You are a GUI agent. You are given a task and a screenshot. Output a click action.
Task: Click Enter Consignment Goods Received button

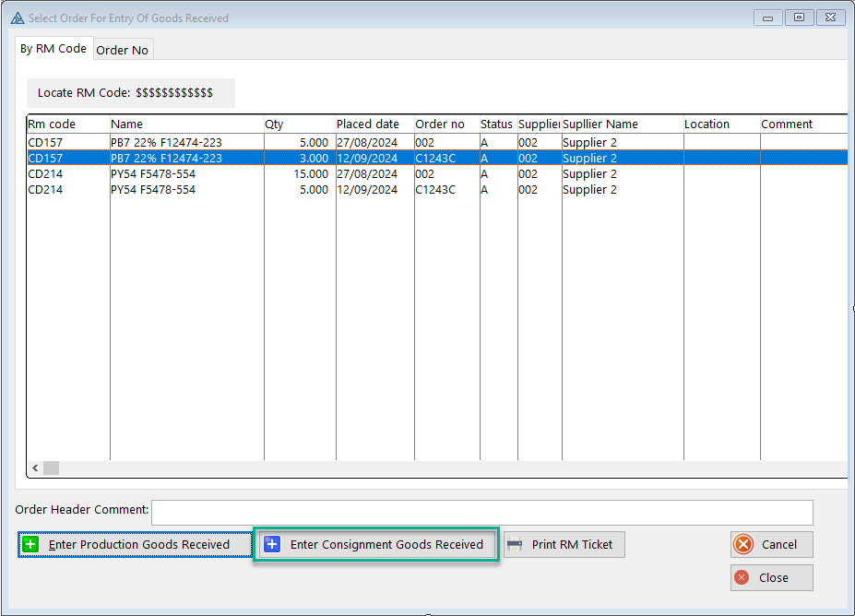pyautogui.click(x=376, y=544)
